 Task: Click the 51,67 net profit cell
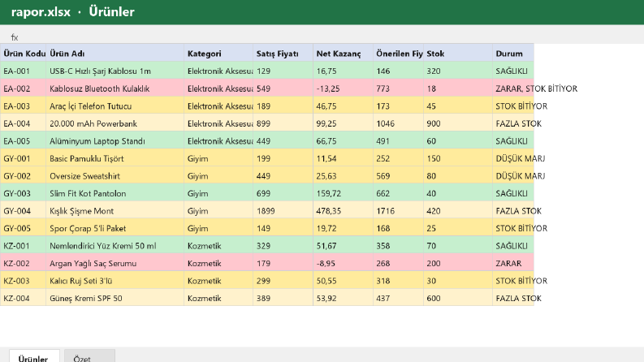(343, 246)
